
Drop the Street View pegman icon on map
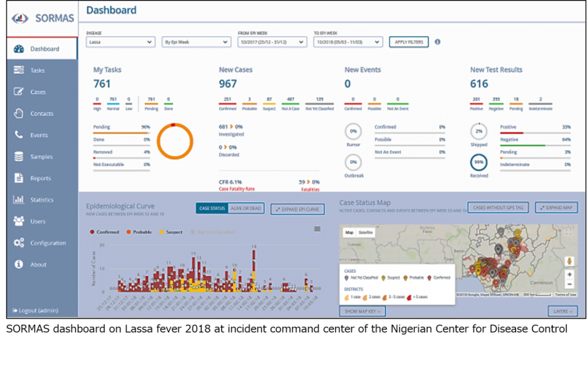coord(570,261)
